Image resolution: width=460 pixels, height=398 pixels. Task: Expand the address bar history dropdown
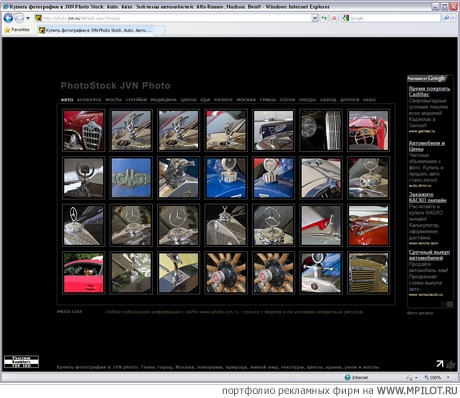(x=315, y=18)
